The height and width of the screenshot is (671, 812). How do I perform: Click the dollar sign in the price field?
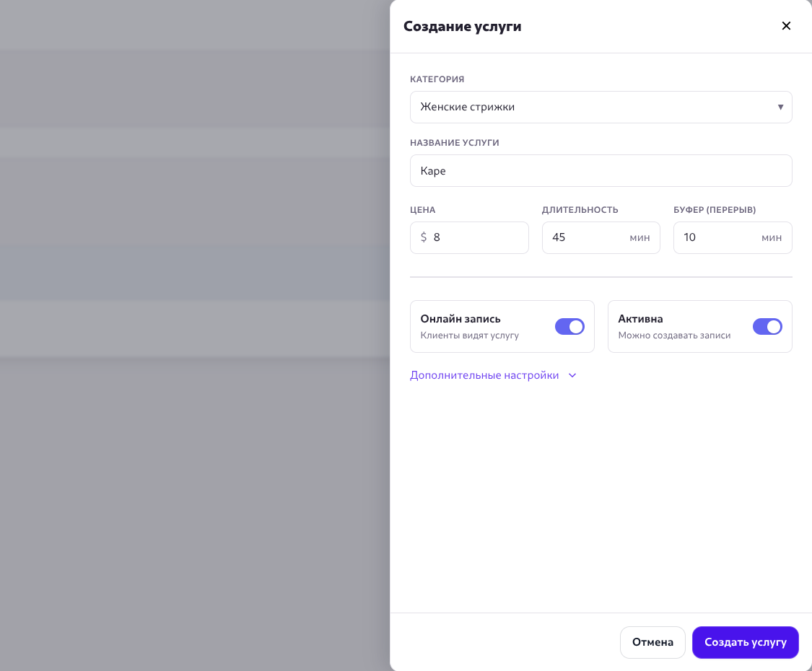coord(424,237)
